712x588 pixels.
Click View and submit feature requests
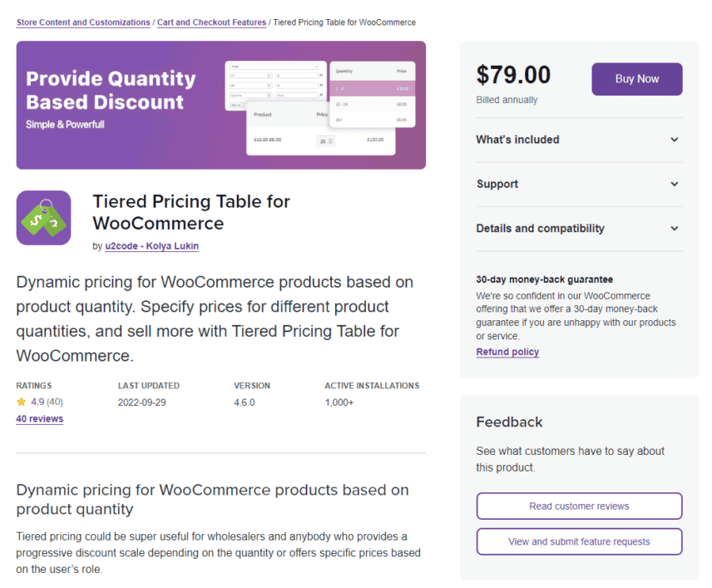(x=578, y=541)
